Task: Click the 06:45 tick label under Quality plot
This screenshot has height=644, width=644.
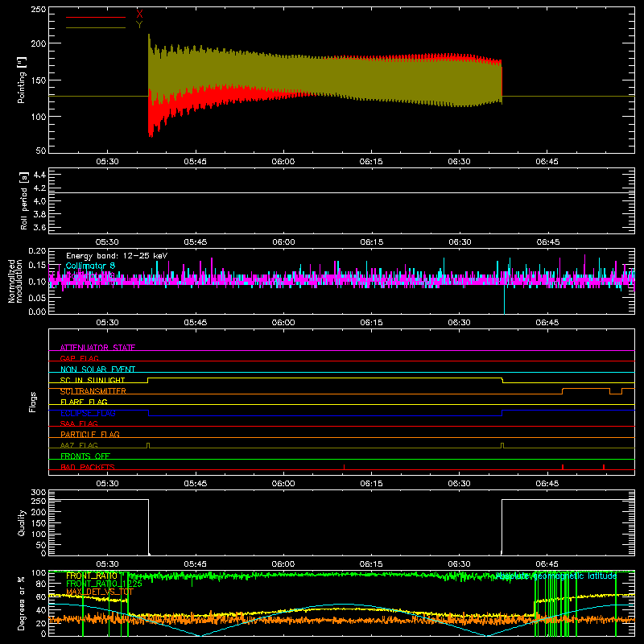Action: 547,564
